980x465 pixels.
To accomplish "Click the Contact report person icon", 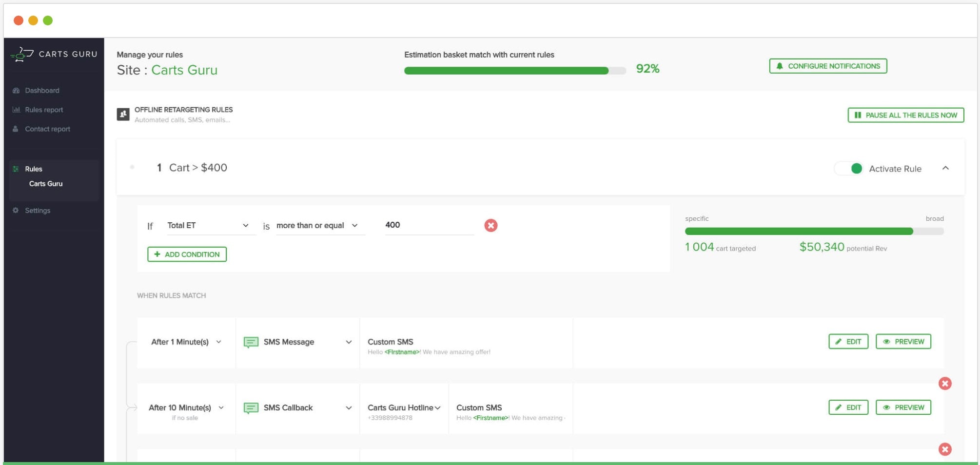I will coord(16,129).
